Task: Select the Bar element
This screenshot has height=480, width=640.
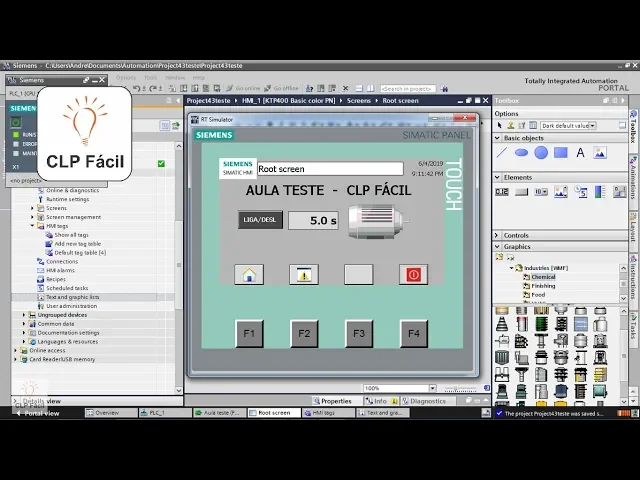Action: [600, 192]
